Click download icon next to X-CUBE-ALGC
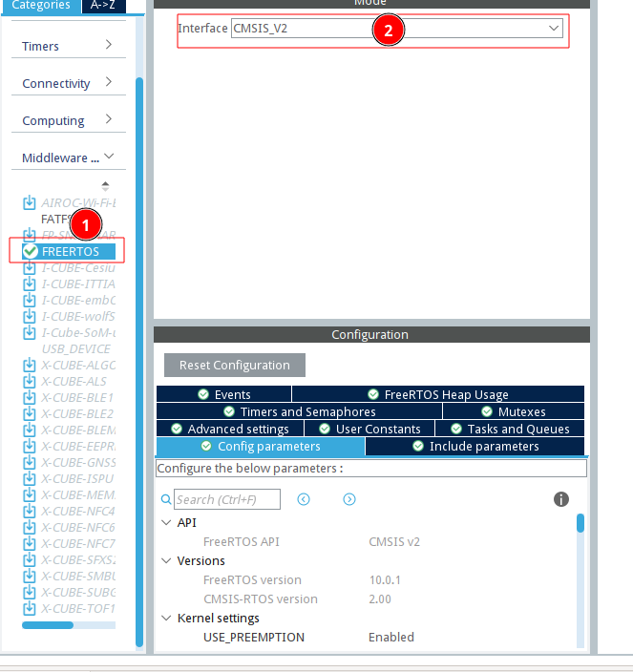 click(30, 366)
